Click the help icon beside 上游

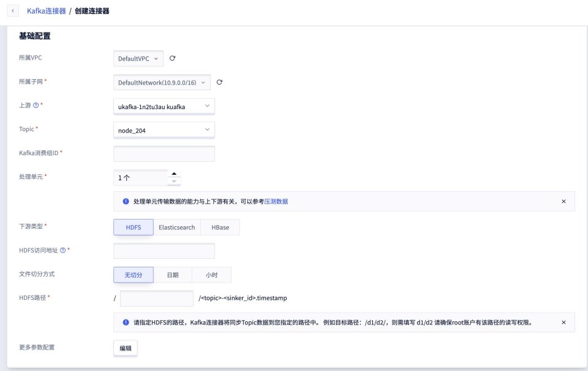pos(36,105)
